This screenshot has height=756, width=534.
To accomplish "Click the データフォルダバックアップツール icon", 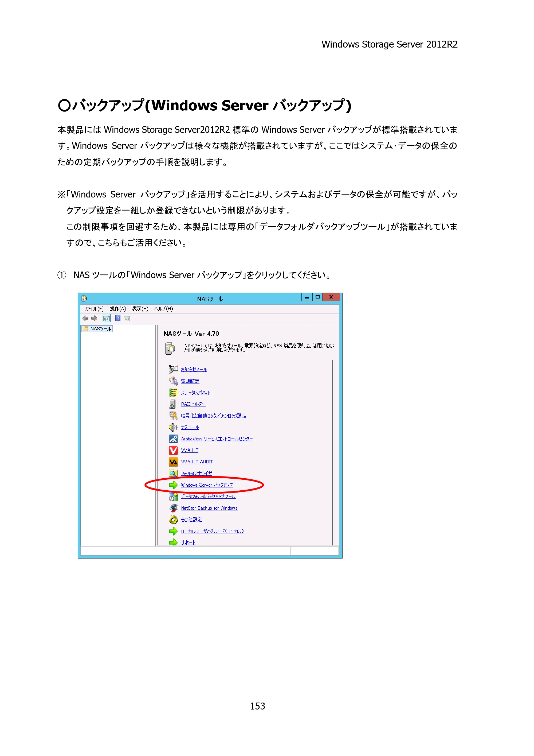I will pos(173,497).
